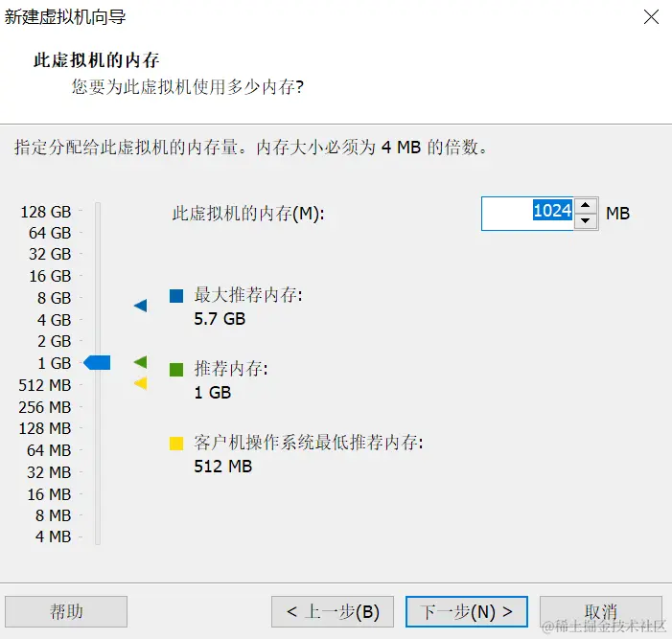672x639 pixels.
Task: Click the 此虚拟机的内存(M): label
Action: [x=248, y=214]
